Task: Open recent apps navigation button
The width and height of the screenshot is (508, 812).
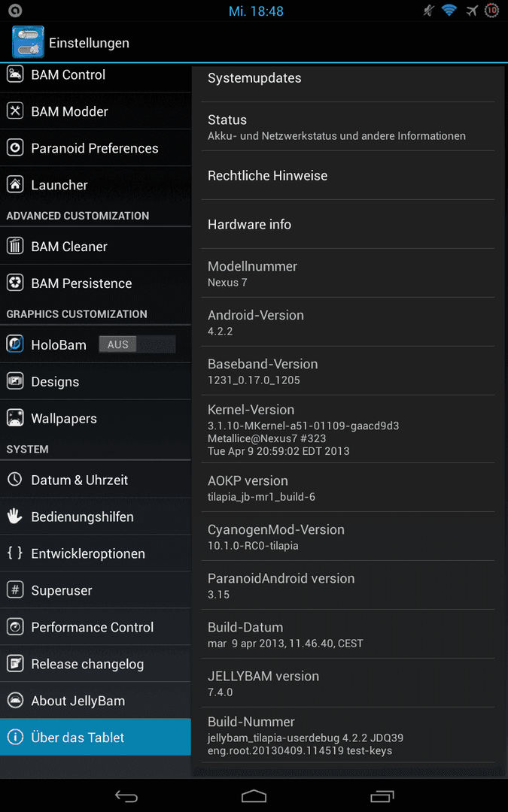Action: tap(382, 795)
